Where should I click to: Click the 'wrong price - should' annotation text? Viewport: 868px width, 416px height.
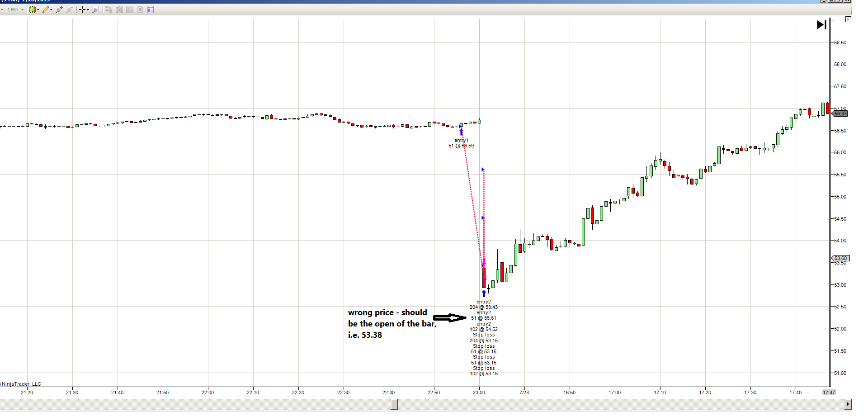(x=387, y=312)
